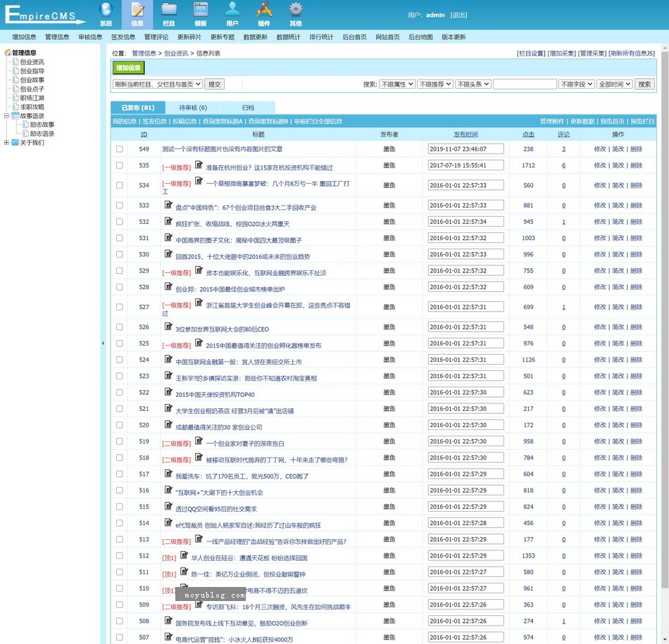Click title image icon on row 530
The height and width of the screenshot is (644, 669).
click(x=168, y=254)
